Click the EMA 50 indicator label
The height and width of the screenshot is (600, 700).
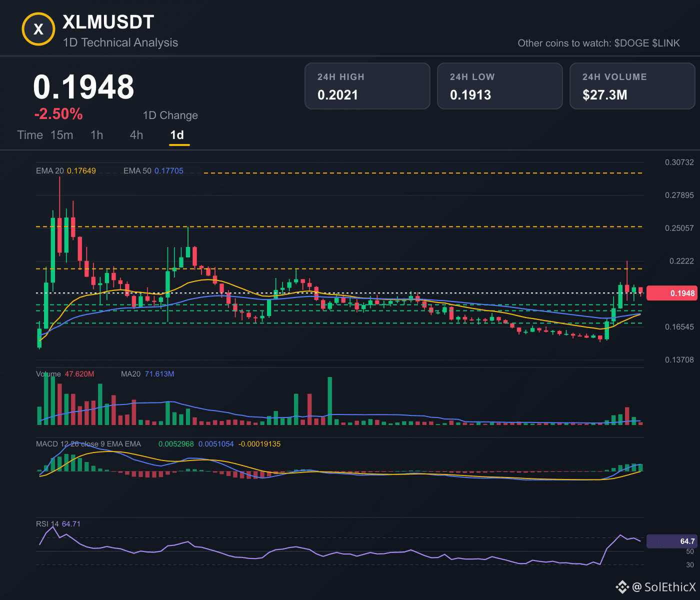(x=137, y=171)
